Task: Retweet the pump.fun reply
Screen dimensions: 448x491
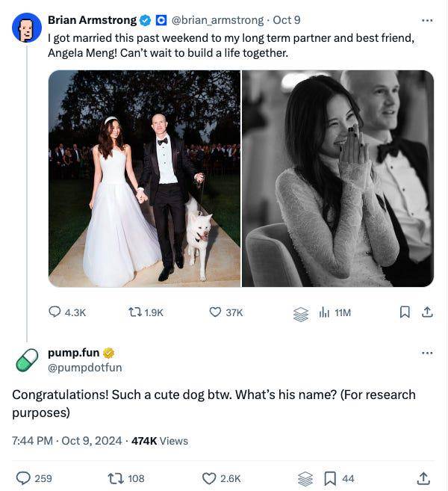Action: (x=116, y=478)
